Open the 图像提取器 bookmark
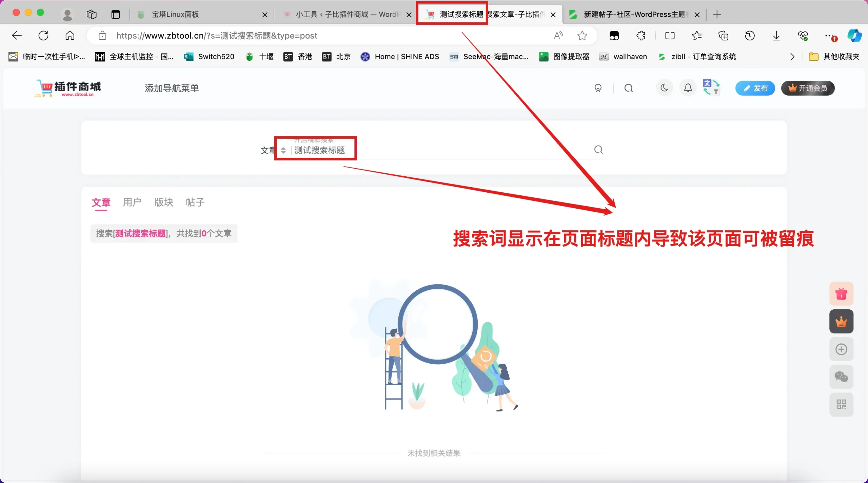This screenshot has width=868, height=483. click(564, 57)
